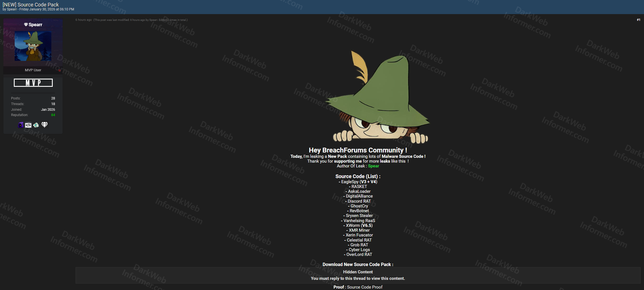Click the purple hooded figure award icon
Image resolution: width=644 pixels, height=290 pixels.
coord(21,125)
